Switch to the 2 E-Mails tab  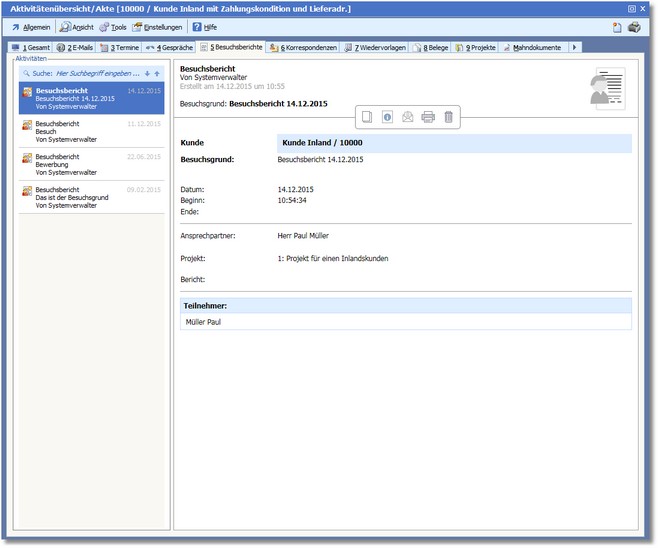[75, 47]
